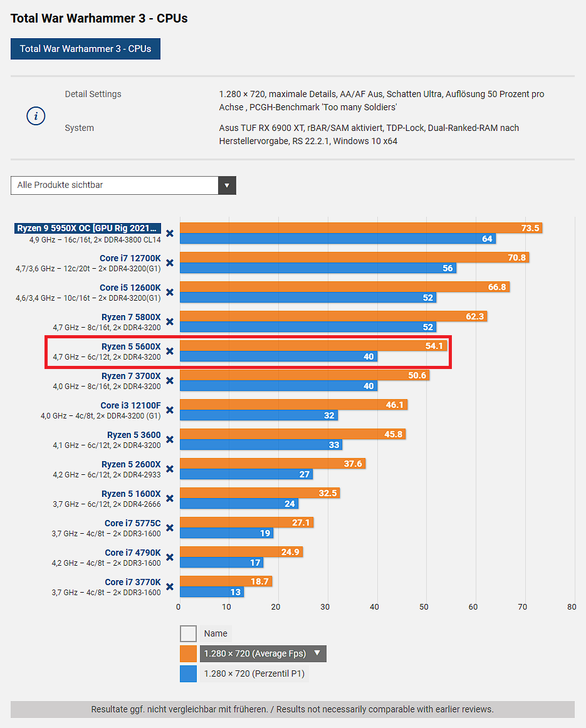Click the info circle icon
586x728 pixels.
click(36, 116)
